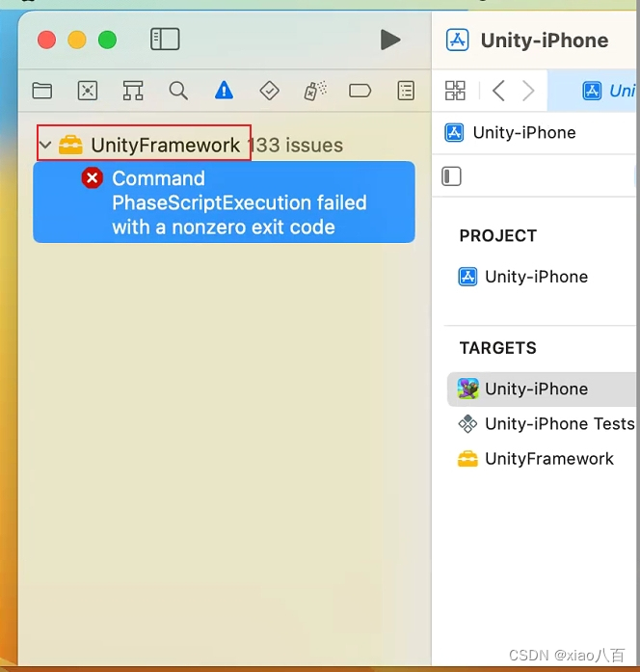Screen dimensions: 640x672
Task: Select the PhaseScriptExecution failed error
Action: point(224,202)
